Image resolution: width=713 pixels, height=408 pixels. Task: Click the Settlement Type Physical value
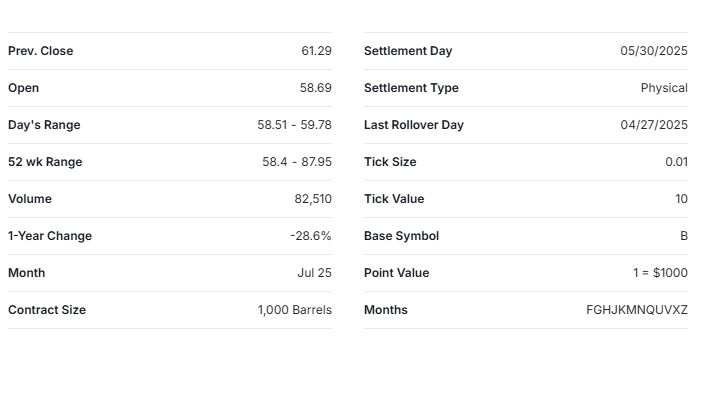pos(664,88)
